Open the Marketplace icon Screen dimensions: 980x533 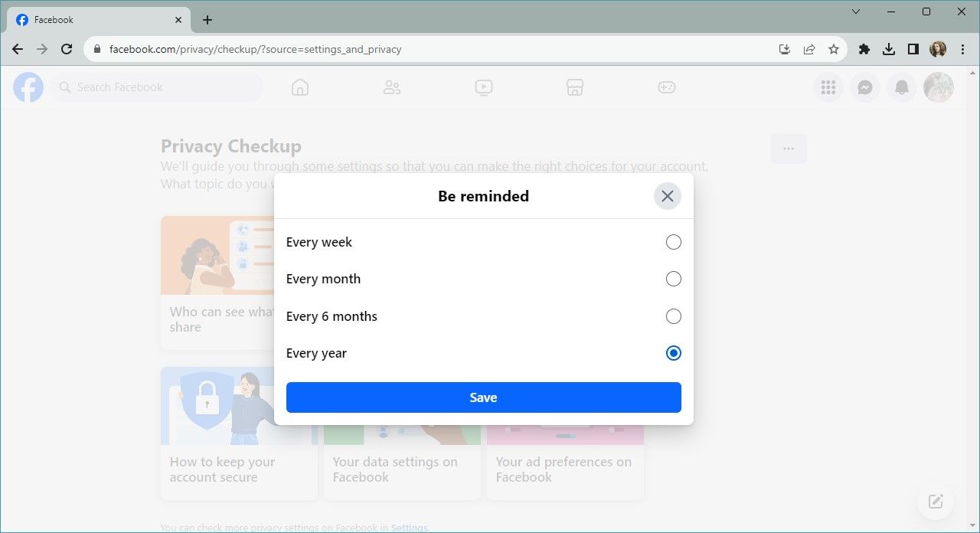tap(574, 87)
